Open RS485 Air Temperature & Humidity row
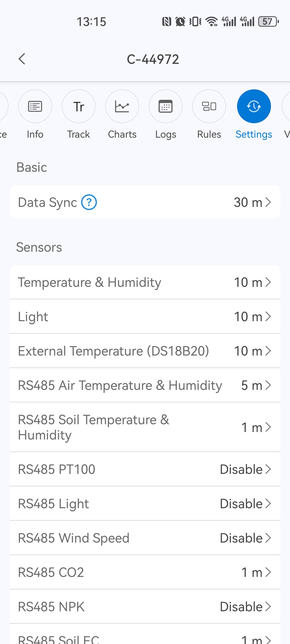 [x=145, y=385]
